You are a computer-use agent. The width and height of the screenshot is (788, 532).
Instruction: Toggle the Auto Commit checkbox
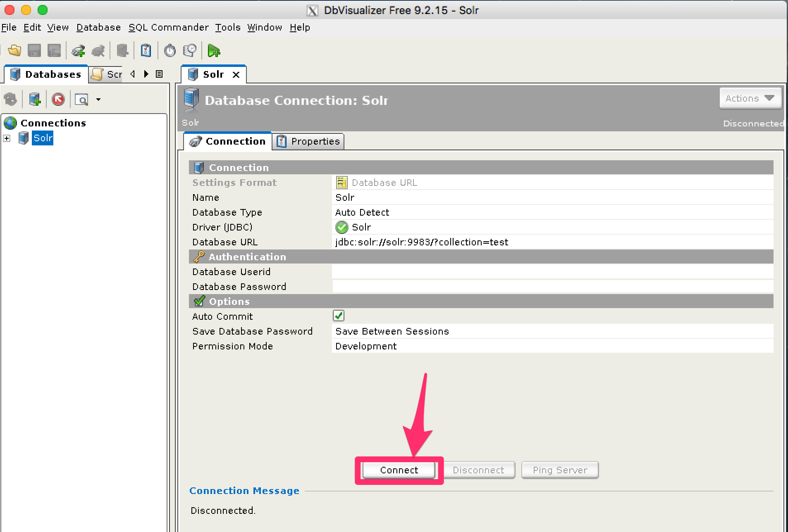click(x=339, y=316)
